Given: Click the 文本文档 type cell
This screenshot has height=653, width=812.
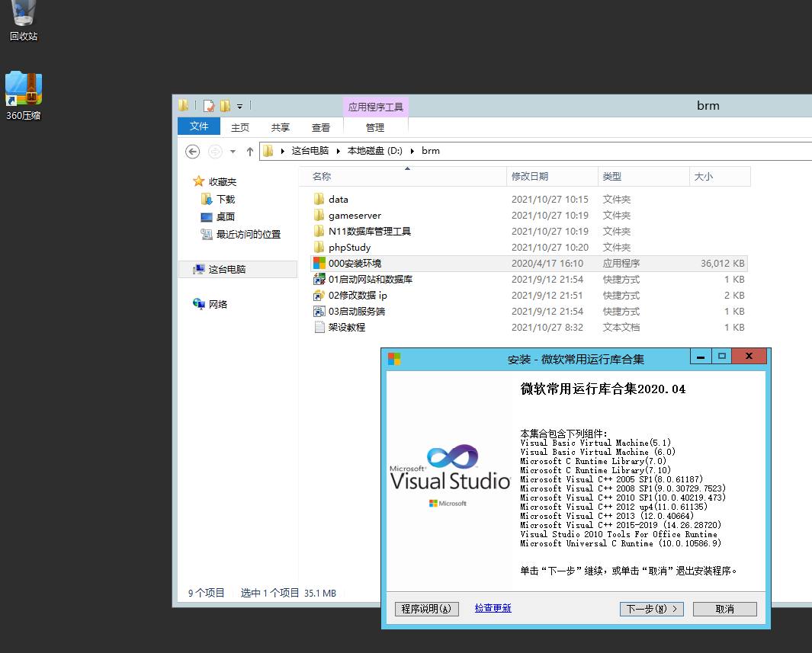Looking at the screenshot, I should [621, 328].
